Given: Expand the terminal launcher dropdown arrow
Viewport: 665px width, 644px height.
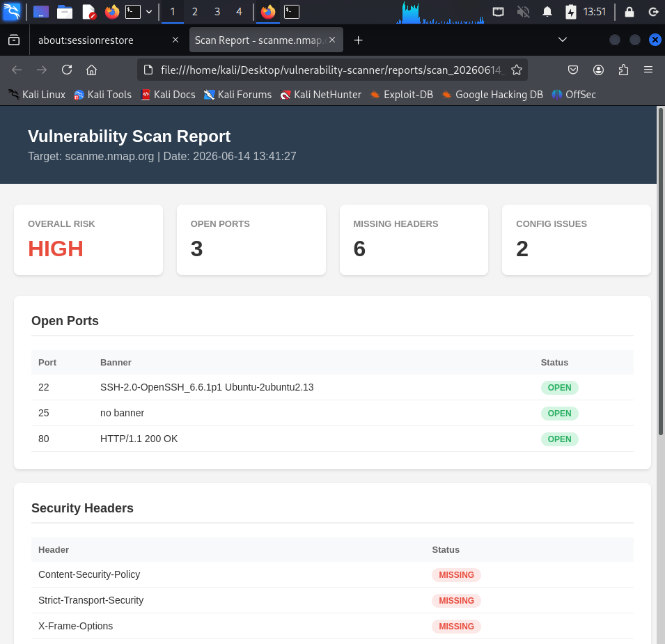Looking at the screenshot, I should pyautogui.click(x=149, y=12).
